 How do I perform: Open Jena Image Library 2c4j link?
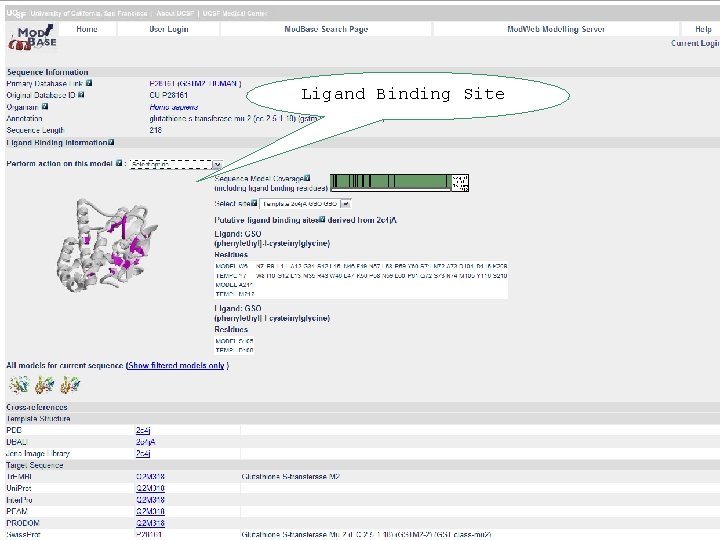click(x=143, y=454)
